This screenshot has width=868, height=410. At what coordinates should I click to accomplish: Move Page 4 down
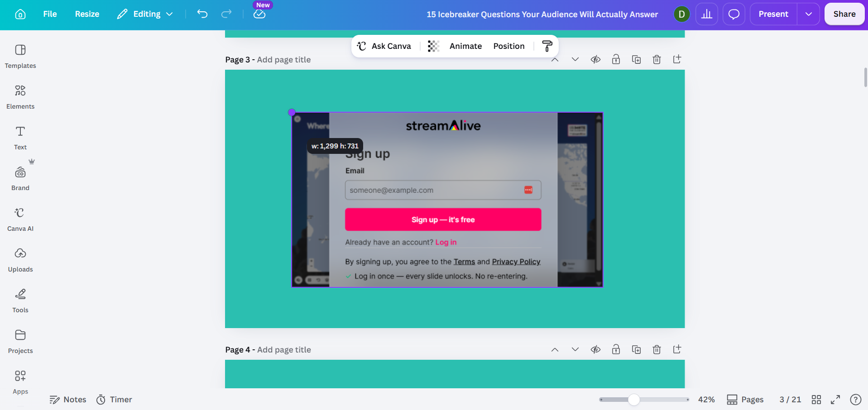click(575, 349)
